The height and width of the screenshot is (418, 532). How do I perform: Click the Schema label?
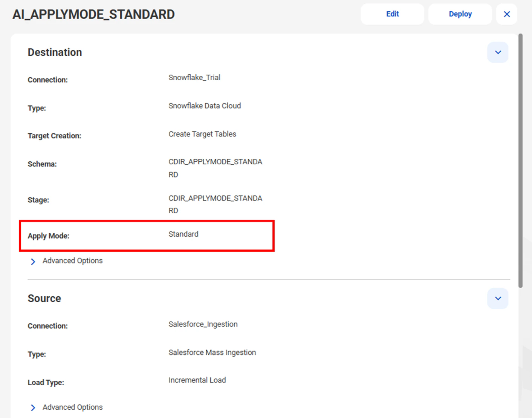[x=42, y=164]
